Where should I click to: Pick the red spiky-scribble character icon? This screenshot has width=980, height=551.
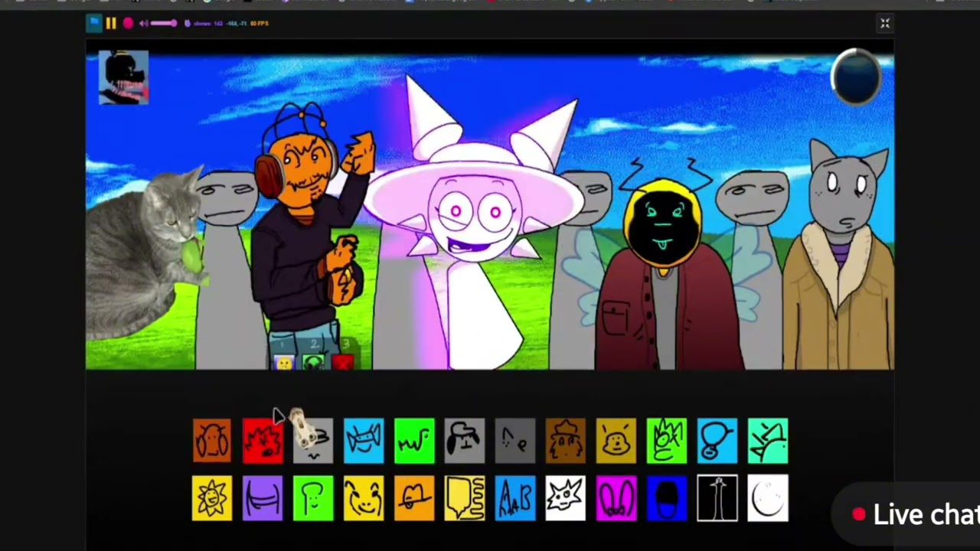(x=263, y=441)
